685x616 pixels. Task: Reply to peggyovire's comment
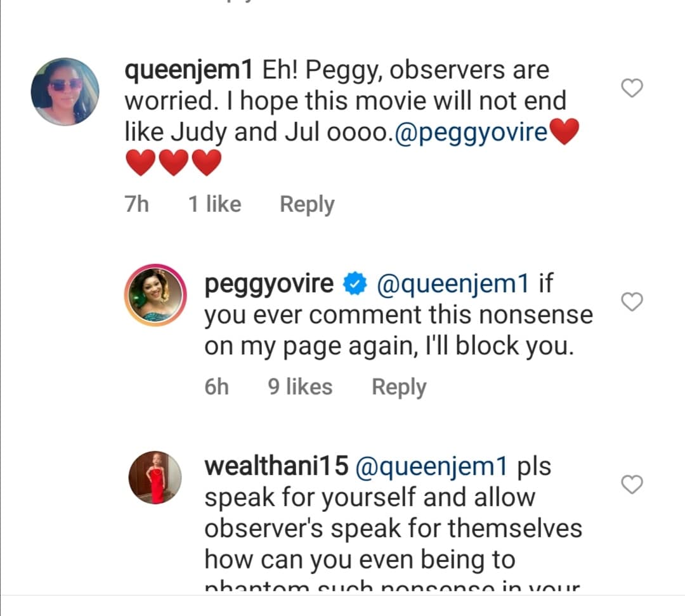pyautogui.click(x=399, y=386)
